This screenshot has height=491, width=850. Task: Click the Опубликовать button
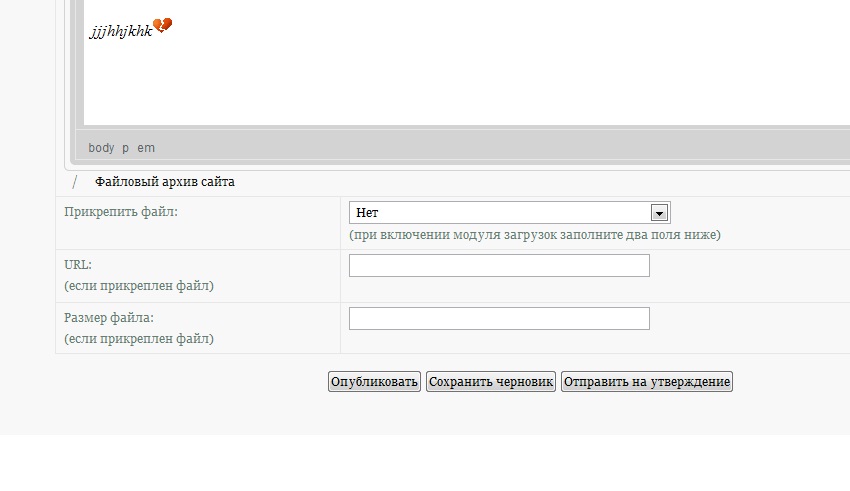click(374, 382)
